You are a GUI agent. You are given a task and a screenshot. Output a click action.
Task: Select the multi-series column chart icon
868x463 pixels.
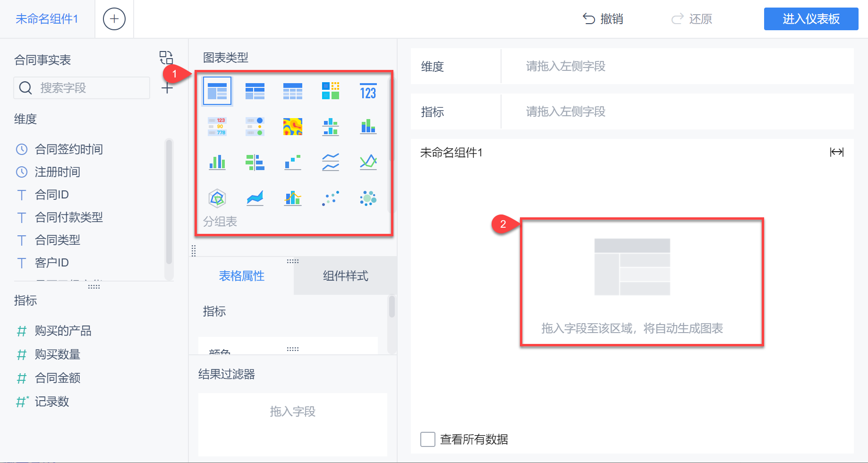[x=217, y=162]
